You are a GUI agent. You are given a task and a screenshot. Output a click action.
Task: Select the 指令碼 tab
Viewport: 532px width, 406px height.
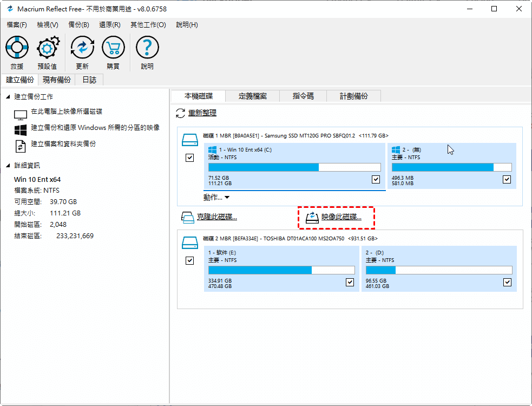(303, 96)
